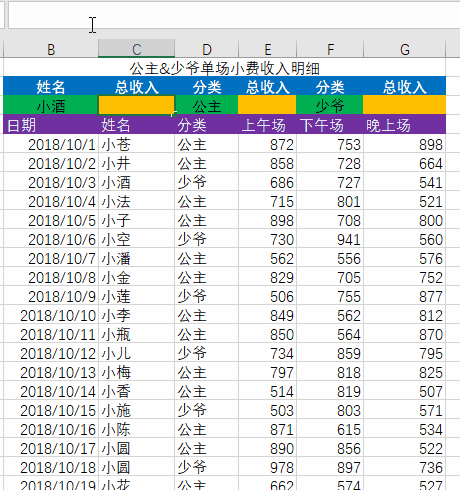Select cell with value 686
The image size is (460, 490).
tap(267, 181)
